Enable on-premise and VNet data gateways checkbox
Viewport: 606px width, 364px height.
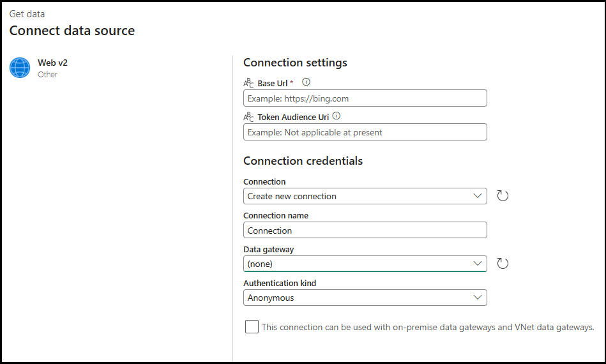pyautogui.click(x=252, y=327)
